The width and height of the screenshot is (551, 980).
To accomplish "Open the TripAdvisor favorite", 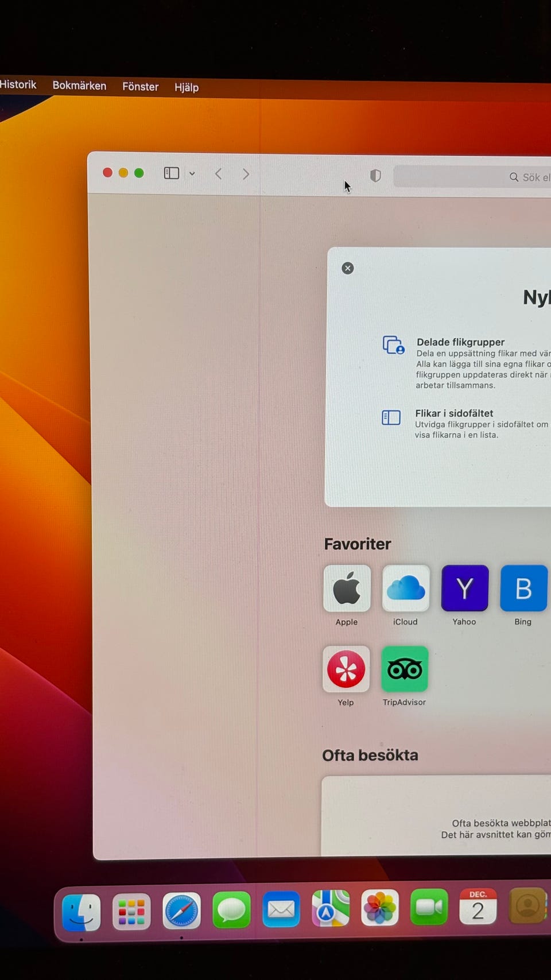I will pyautogui.click(x=405, y=669).
